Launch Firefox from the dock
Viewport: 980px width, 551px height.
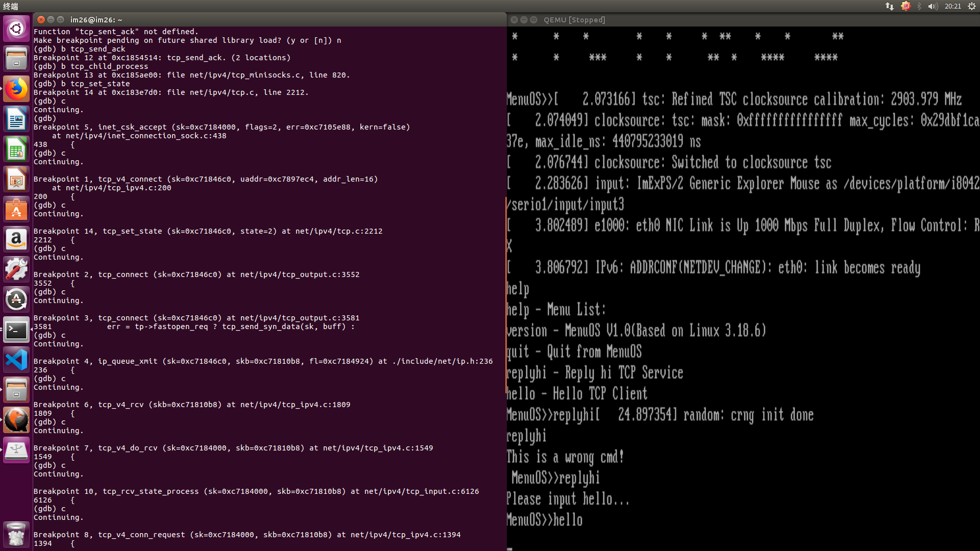pos(16,89)
